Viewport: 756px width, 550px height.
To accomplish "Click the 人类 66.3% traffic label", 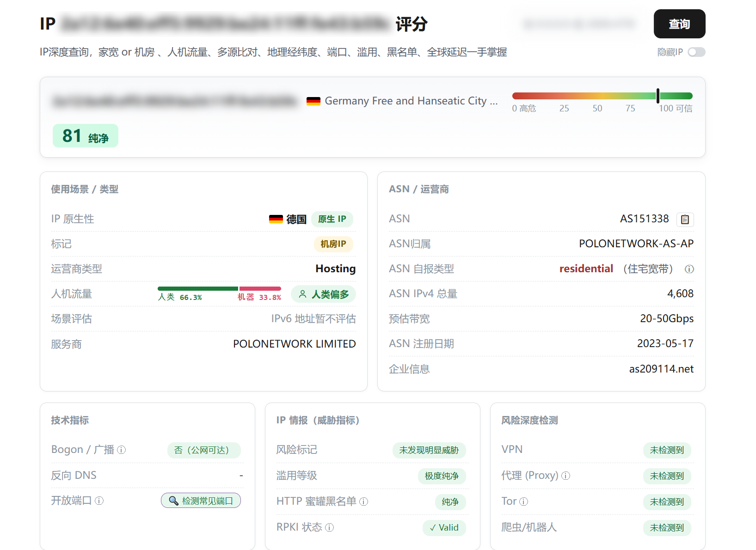I will pos(180,297).
